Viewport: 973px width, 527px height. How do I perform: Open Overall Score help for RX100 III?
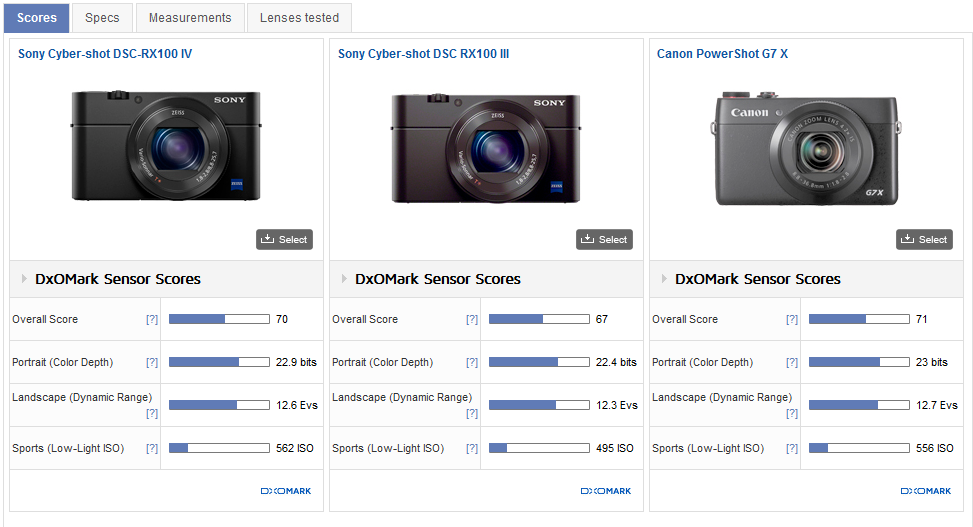pos(472,319)
